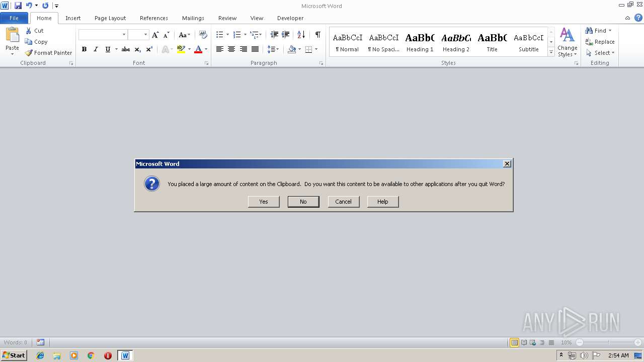Click the Save icon in Quick Access
Screen dimensions: 644x362
pyautogui.click(x=18, y=6)
